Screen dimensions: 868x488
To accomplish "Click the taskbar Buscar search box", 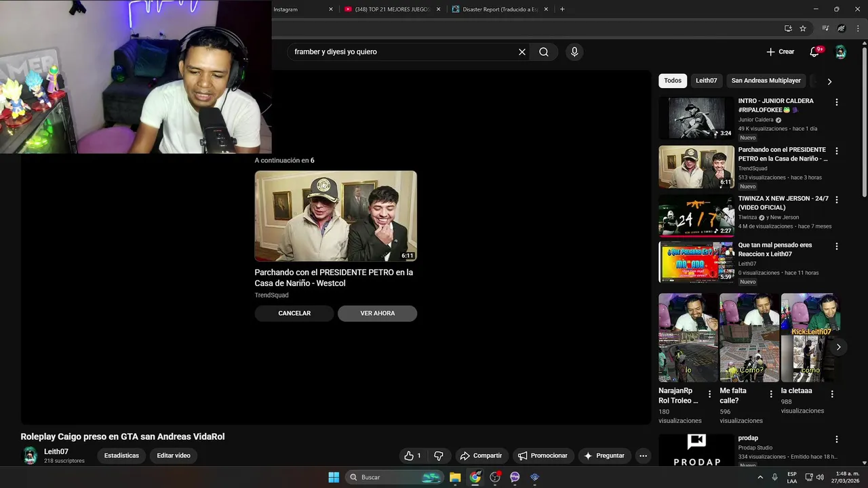I will pos(395,477).
